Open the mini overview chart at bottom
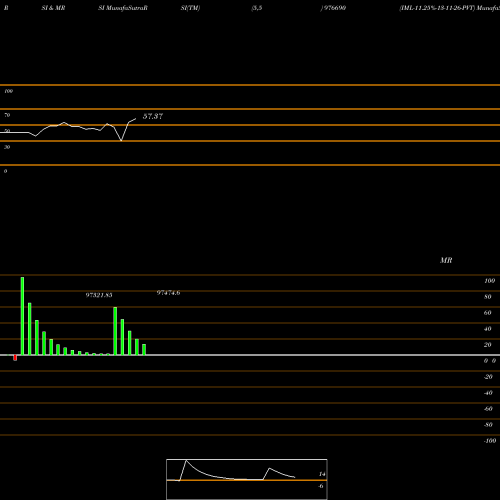Screen dimensions: 500x500 pos(247,479)
